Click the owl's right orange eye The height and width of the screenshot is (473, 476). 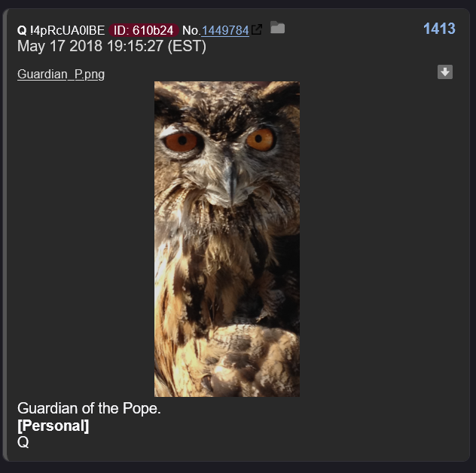260,139
